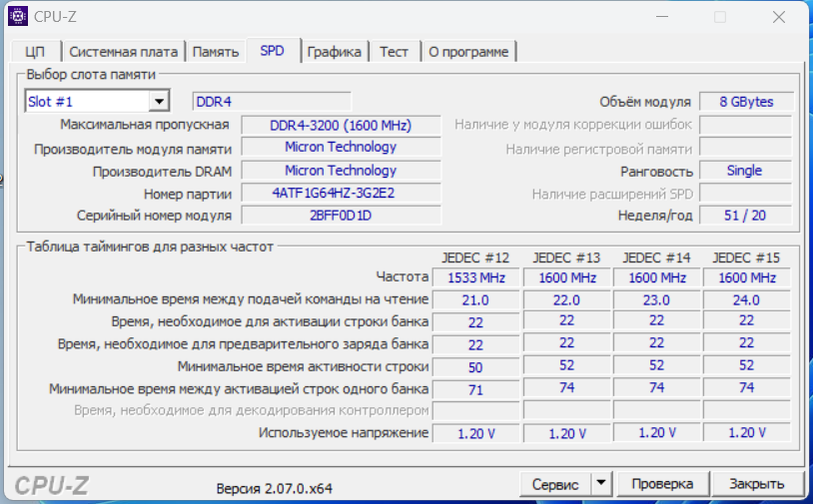Click module manufacturer value Micron Technology
Screen dimensions: 813x504
[341, 147]
